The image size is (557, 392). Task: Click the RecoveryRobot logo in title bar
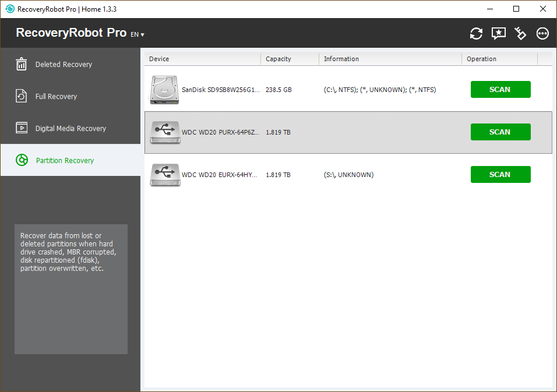10,9
